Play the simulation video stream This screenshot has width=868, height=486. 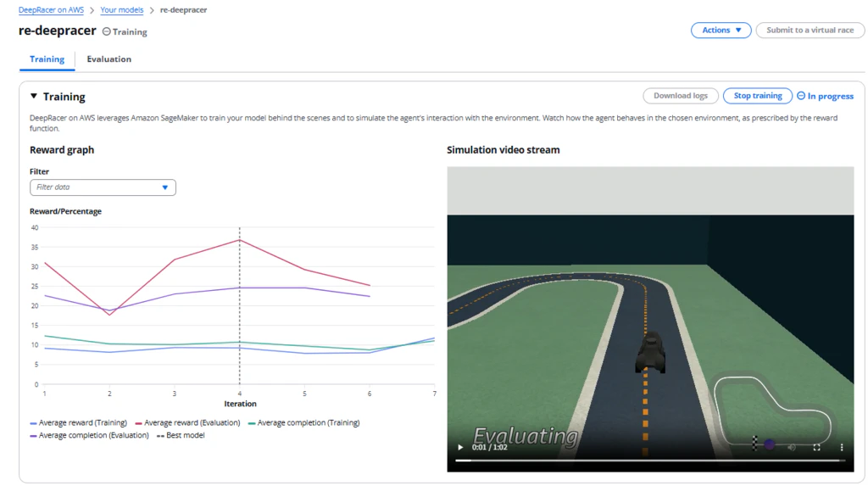460,447
